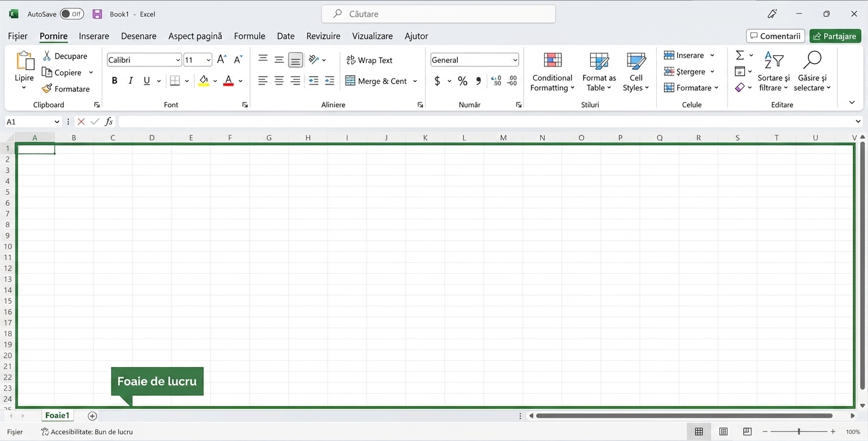
Task: Open Format as Table gallery
Action: [599, 72]
